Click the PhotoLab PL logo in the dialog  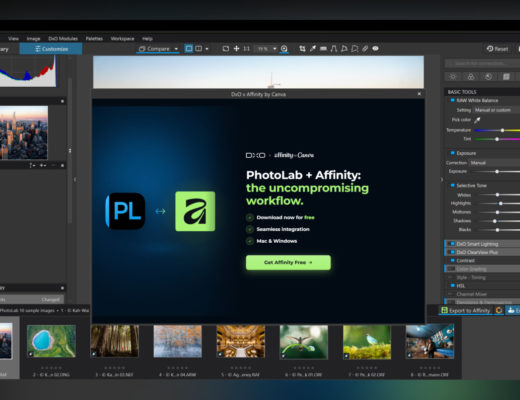tap(126, 211)
